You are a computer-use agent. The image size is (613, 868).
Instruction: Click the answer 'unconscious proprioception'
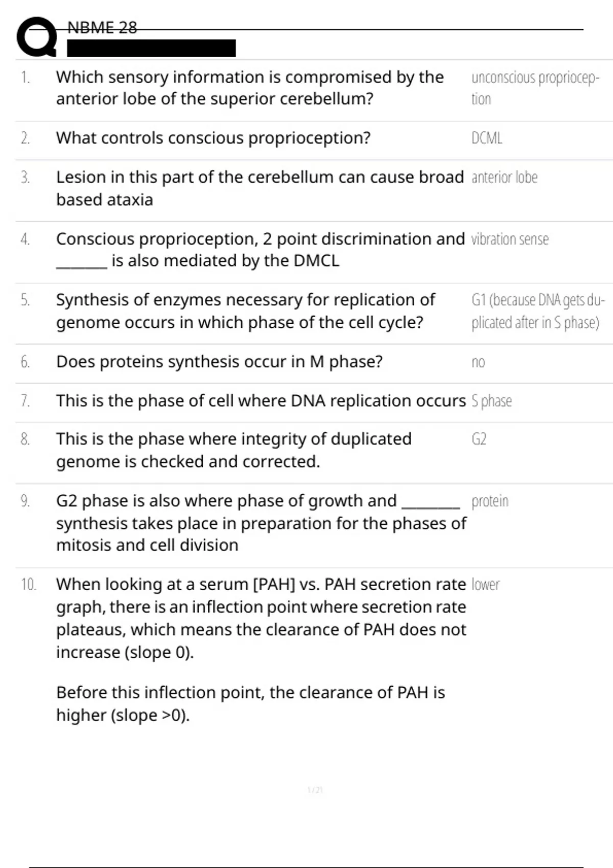point(534,88)
